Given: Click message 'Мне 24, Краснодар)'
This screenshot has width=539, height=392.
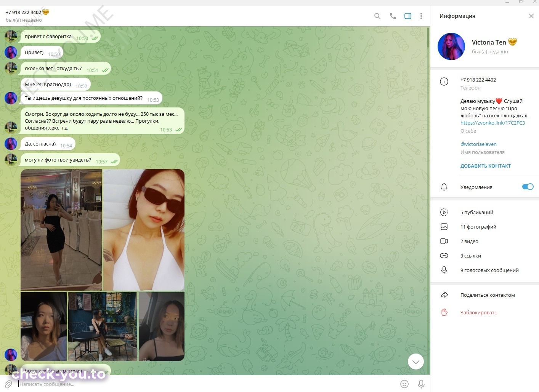Looking at the screenshot, I should click(56, 85).
